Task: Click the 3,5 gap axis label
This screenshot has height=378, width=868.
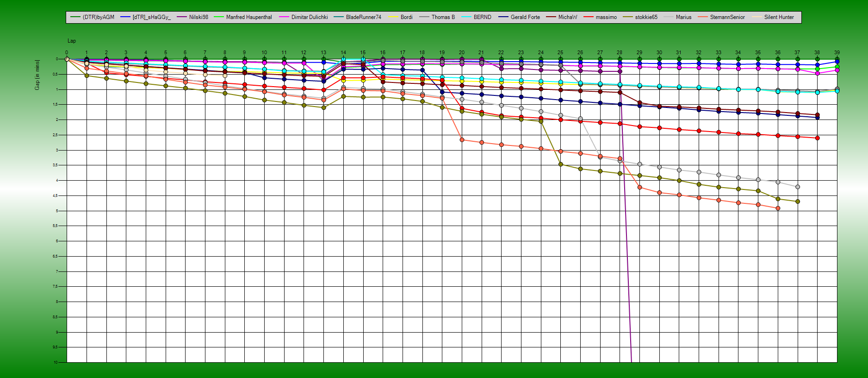Action: (55, 165)
